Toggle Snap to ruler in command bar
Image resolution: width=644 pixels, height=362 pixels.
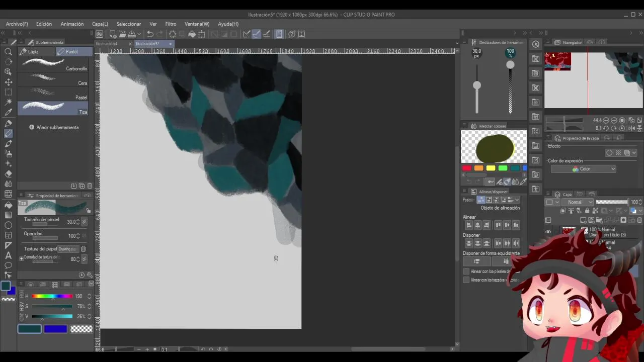(x=247, y=34)
